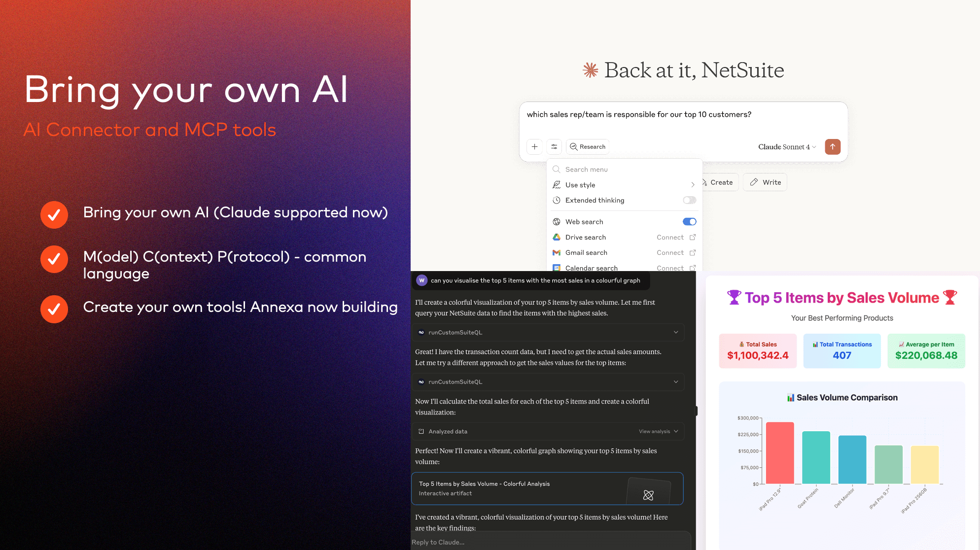
Task: Select the Extended thinking menu entry
Action: (624, 200)
